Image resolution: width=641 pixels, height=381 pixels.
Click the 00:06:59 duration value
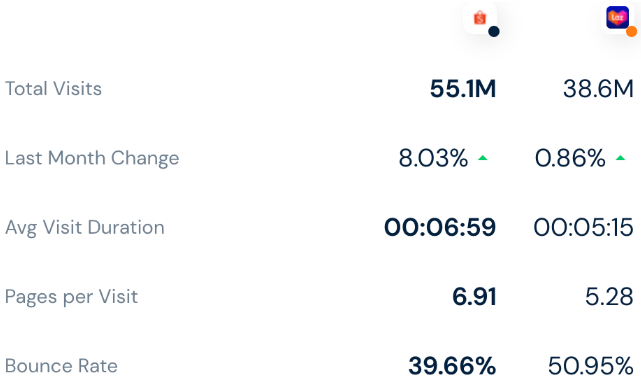tap(440, 227)
